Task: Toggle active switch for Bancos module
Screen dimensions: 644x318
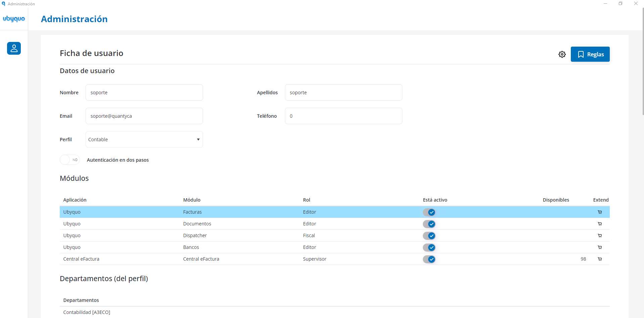Action: point(429,247)
